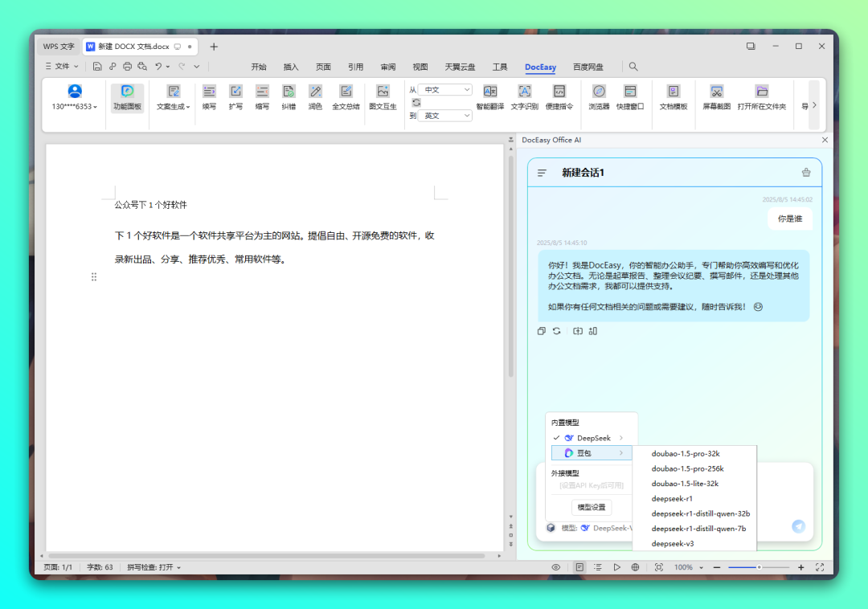Choose doubao-1.5-pro-32k from the model list
This screenshot has height=609, width=868.
(x=686, y=454)
